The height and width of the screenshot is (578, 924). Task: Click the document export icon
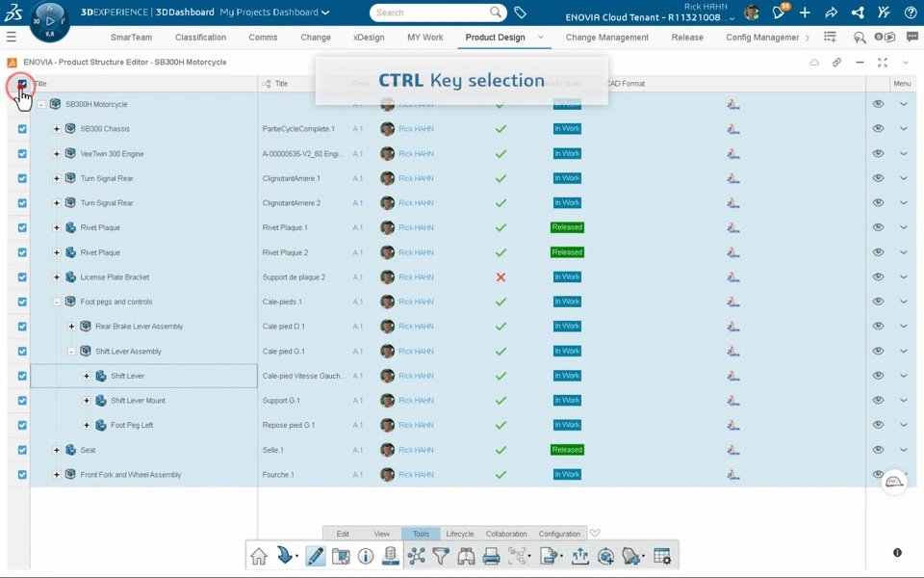point(549,556)
